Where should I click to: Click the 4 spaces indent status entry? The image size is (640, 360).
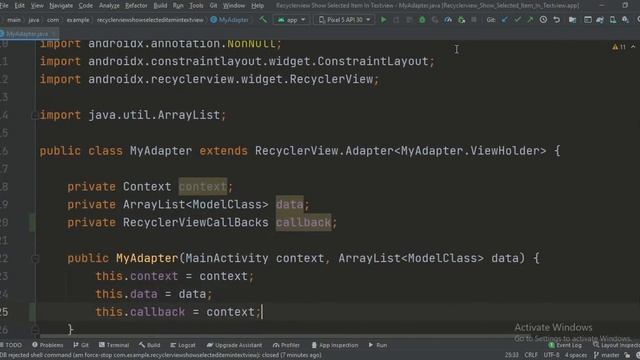[576, 355]
